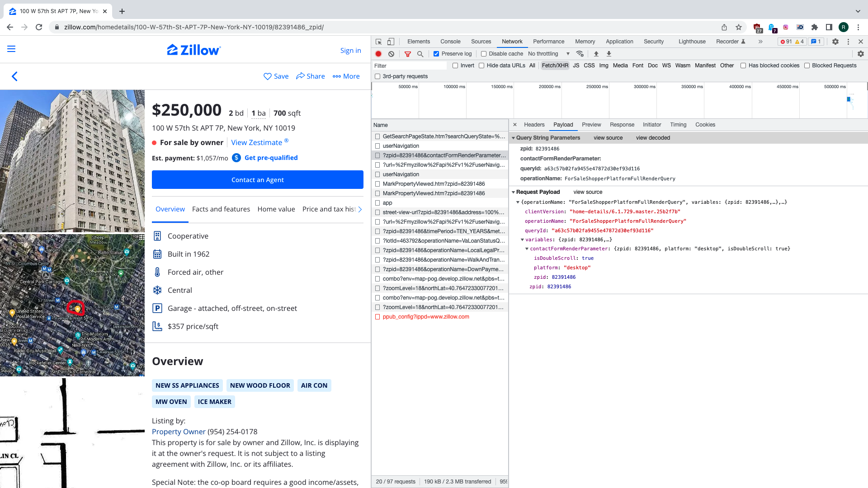Open the Zillow hamburger menu
Image resolution: width=868 pixels, height=488 pixels.
coord(11,49)
